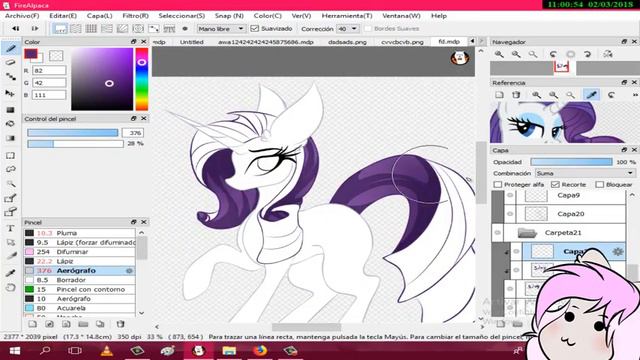
Task: Hide the Carpeta21 folder layer
Action: [498, 233]
